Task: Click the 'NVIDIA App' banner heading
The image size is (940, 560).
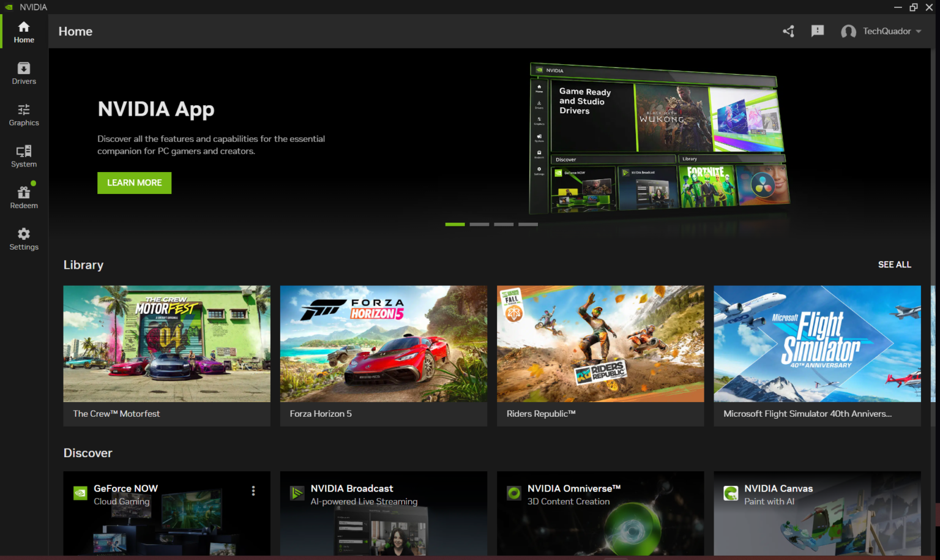Action: tap(156, 110)
